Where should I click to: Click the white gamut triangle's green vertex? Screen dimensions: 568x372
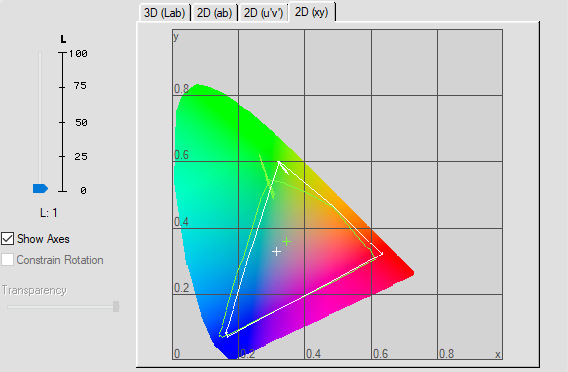point(279,162)
